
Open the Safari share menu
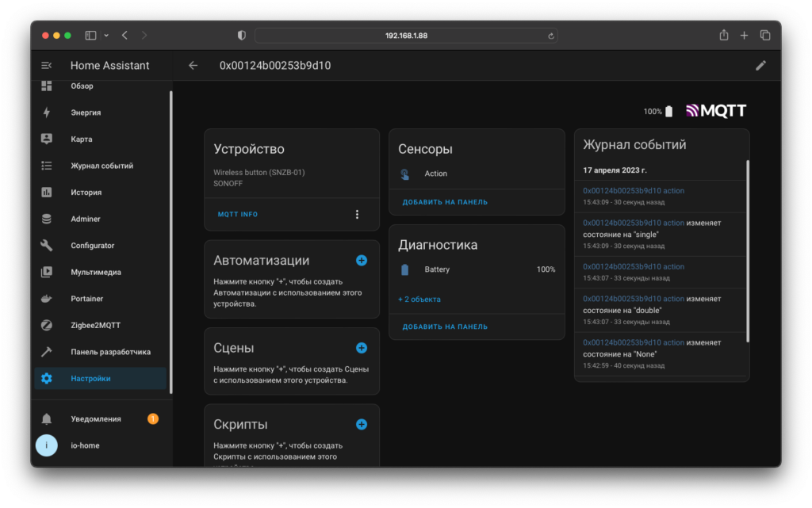[x=723, y=35]
